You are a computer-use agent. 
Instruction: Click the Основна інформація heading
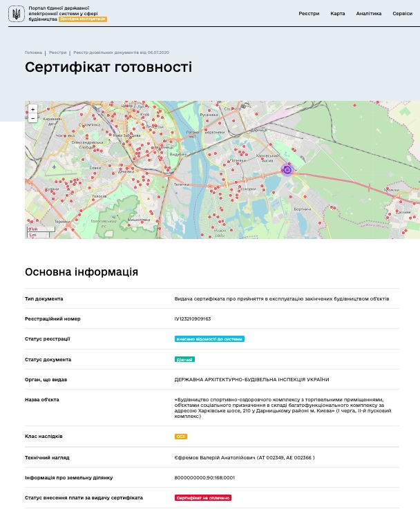(x=82, y=272)
